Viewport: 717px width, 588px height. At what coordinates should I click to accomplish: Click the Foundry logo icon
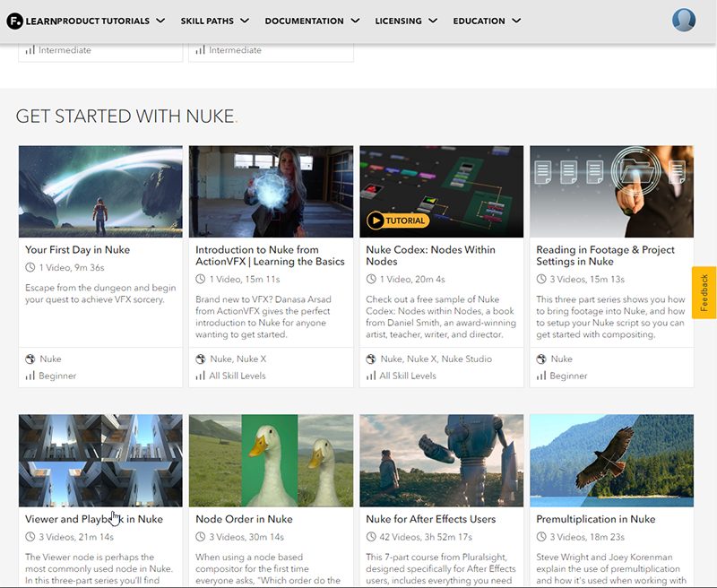(x=14, y=21)
